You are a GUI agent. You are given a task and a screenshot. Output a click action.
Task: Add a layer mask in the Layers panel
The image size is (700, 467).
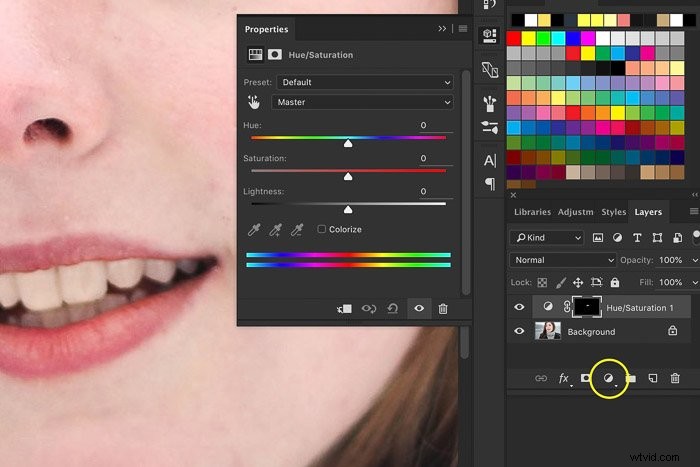pos(585,378)
